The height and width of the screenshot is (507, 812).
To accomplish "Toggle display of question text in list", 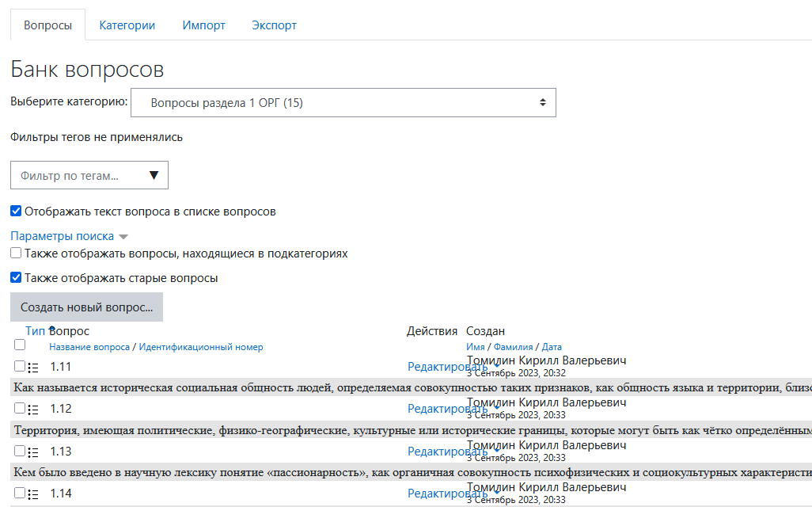I will click(16, 211).
